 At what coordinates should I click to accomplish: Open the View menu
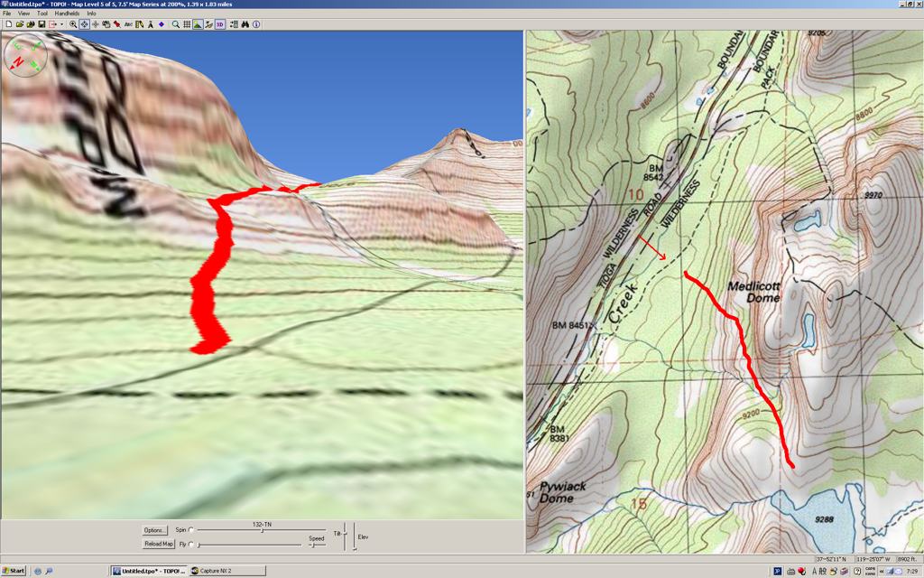(x=23, y=14)
